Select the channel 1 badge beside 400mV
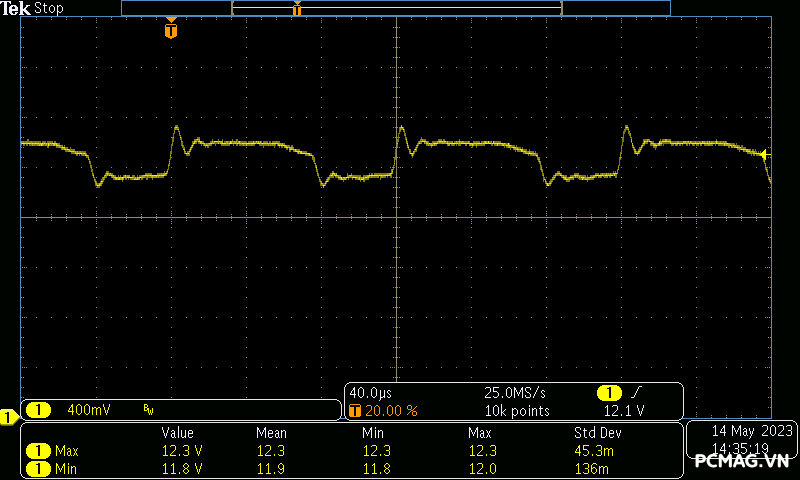 38,409
